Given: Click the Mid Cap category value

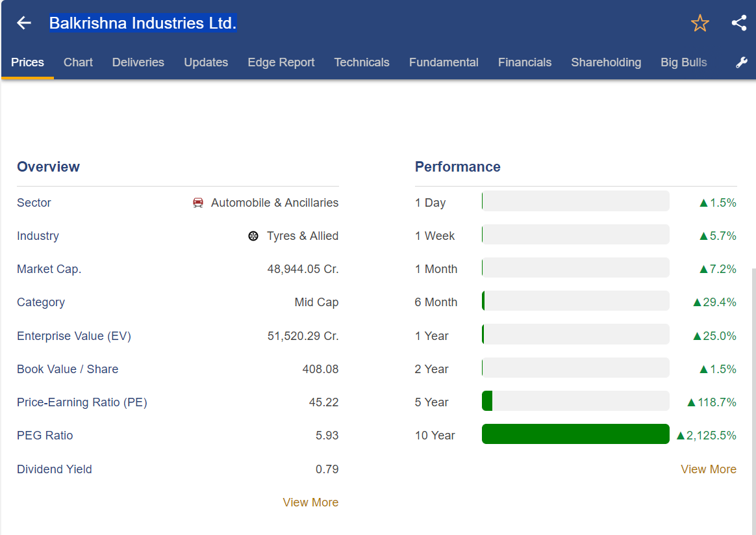Looking at the screenshot, I should 316,302.
